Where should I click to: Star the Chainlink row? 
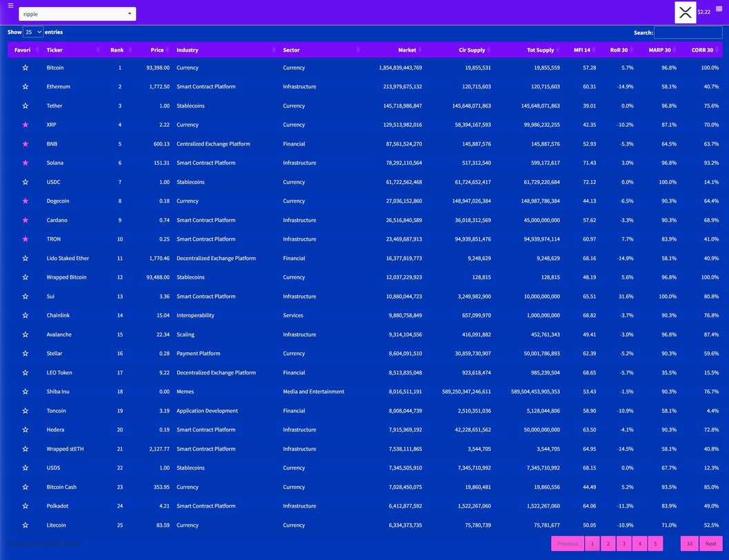(x=25, y=316)
